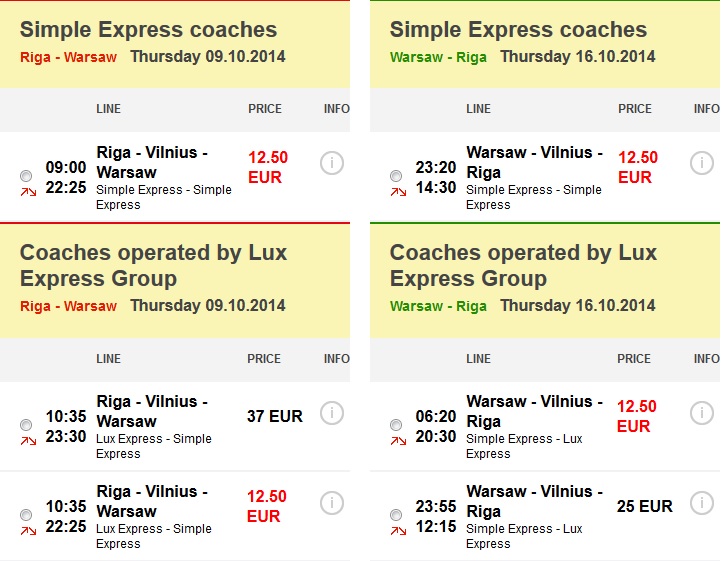Click transfer arrows icon under 23:55 departure
Screen dimensions: 725x561
pos(398,531)
